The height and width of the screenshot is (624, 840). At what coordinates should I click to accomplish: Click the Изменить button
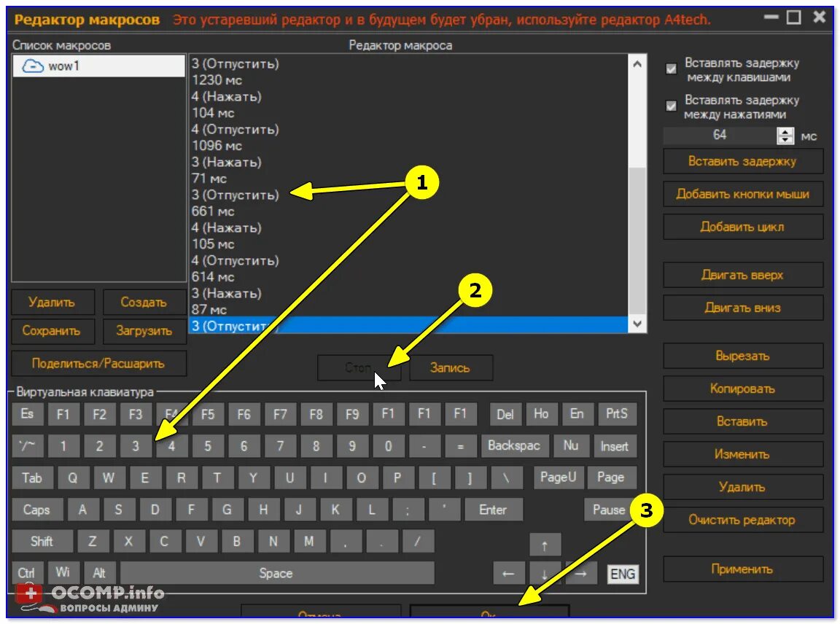click(x=742, y=454)
